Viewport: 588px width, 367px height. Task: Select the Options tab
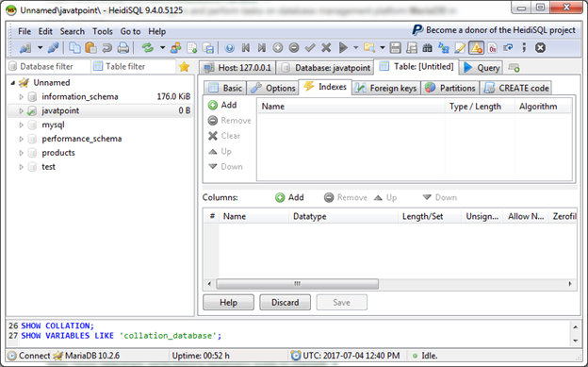(x=272, y=88)
